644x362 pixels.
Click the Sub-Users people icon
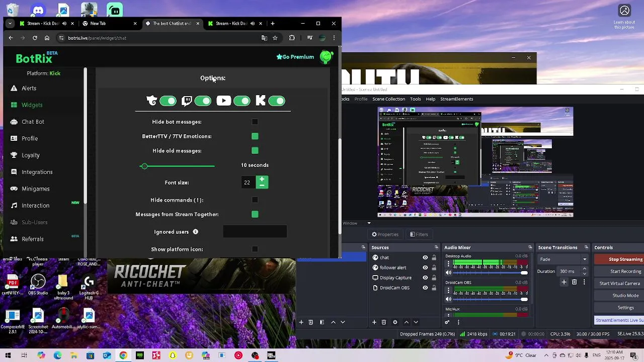(x=14, y=222)
